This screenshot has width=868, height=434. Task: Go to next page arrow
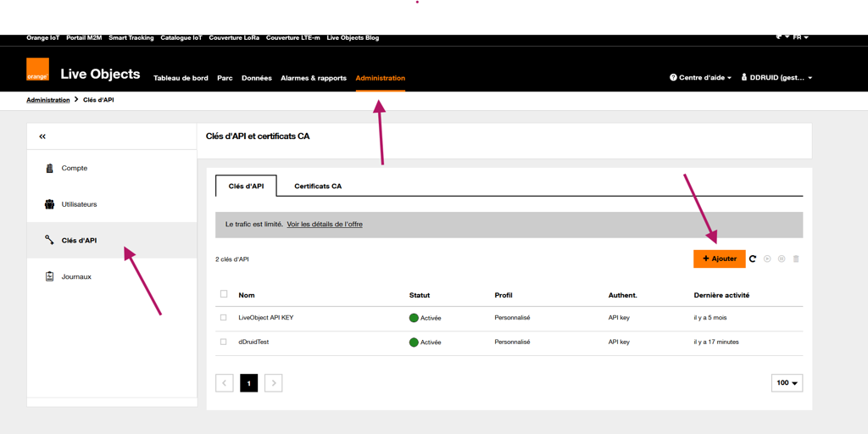[274, 383]
